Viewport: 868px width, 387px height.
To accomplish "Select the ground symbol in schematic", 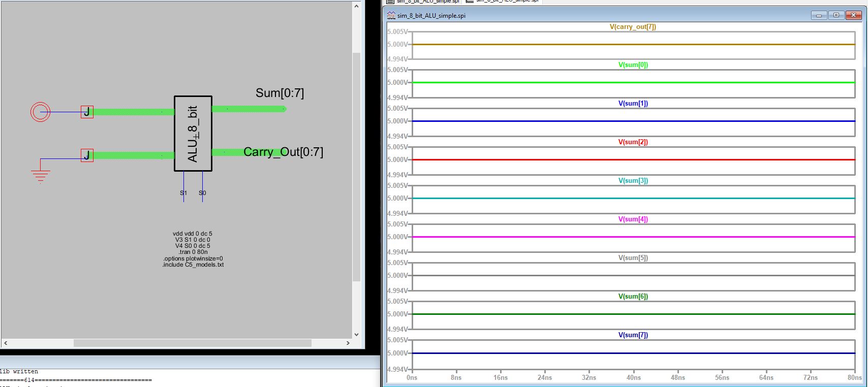I will 40,175.
